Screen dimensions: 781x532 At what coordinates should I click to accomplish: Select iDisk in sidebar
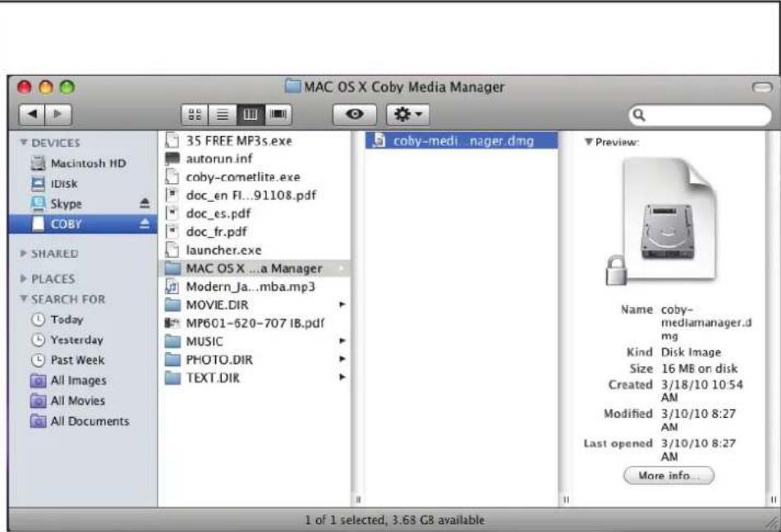[x=83, y=183]
